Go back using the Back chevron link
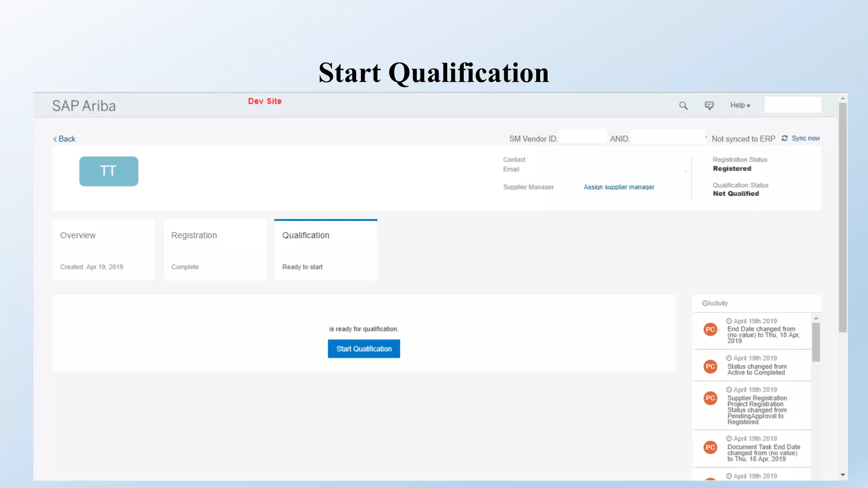Image resolution: width=868 pixels, height=488 pixels. [64, 139]
